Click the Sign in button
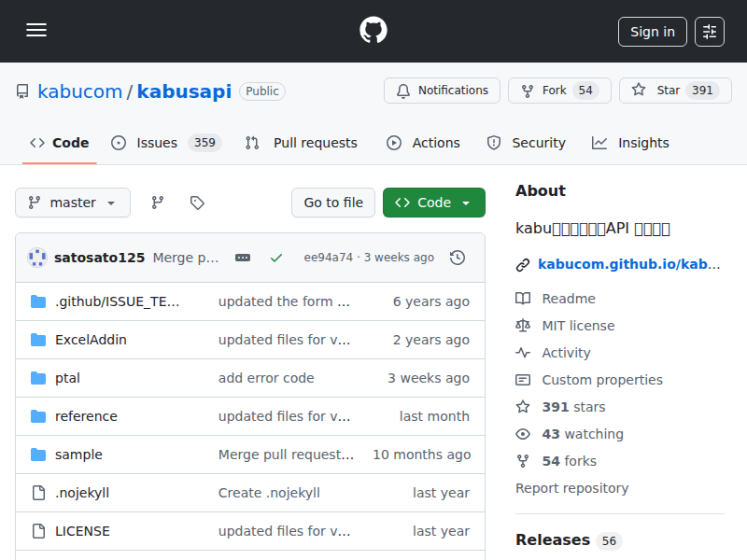The height and width of the screenshot is (560, 747). click(x=652, y=31)
